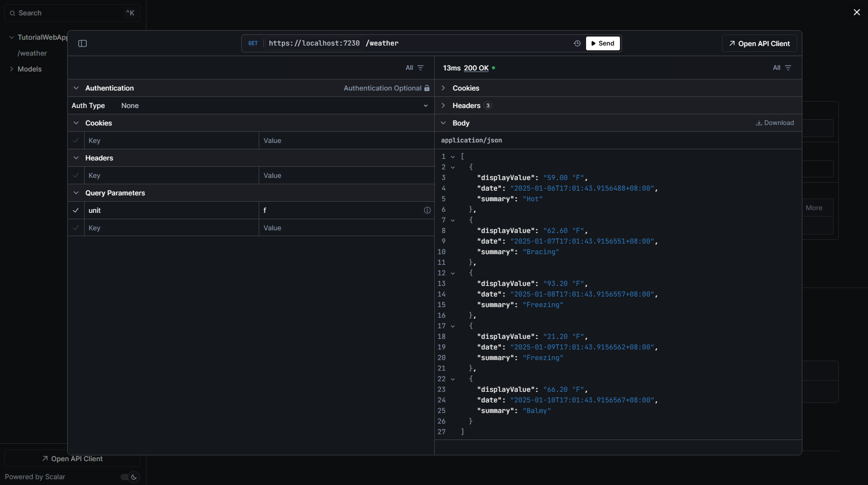This screenshot has height=485, width=868.
Task: Click the Download response body icon
Action: point(759,123)
